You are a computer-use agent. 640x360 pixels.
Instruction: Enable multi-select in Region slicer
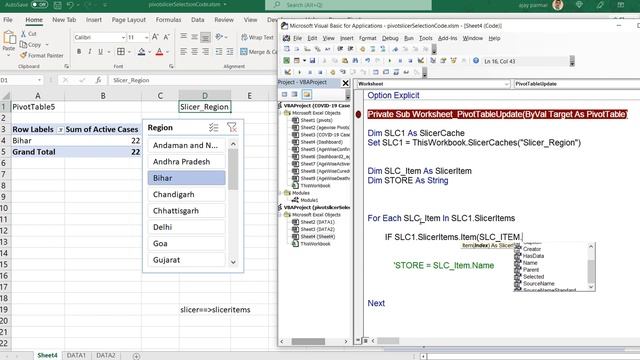[213, 127]
